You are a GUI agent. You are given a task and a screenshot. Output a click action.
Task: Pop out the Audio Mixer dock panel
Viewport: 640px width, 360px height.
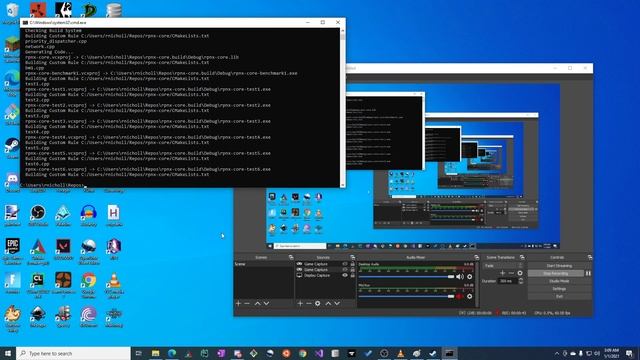[x=476, y=257]
